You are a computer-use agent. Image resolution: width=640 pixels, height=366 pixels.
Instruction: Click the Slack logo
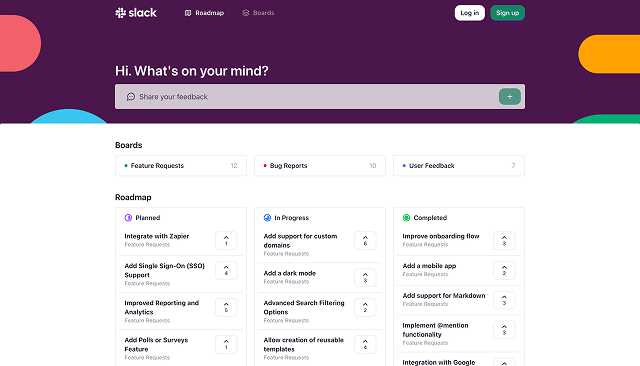136,13
